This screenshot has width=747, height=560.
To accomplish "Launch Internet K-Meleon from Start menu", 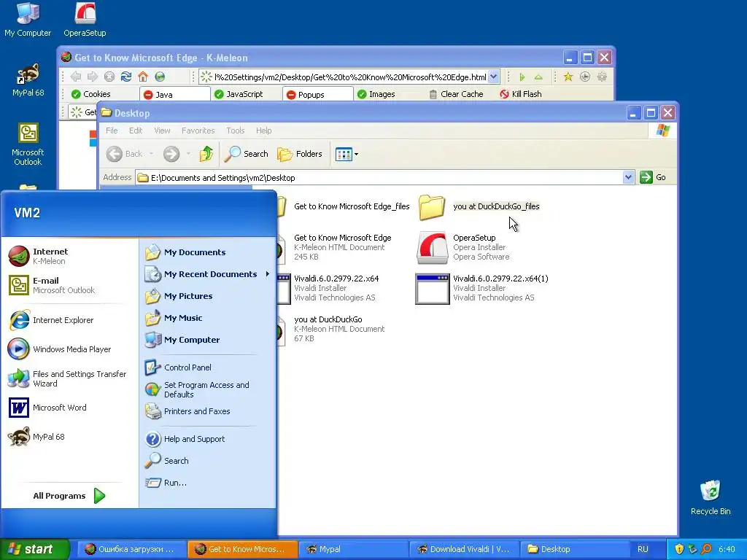I will point(69,256).
